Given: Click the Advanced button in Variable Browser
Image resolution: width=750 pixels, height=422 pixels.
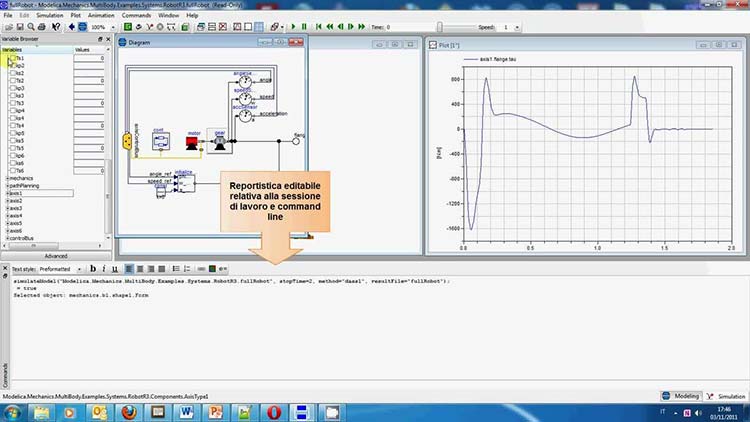Looking at the screenshot, I should click(x=54, y=256).
